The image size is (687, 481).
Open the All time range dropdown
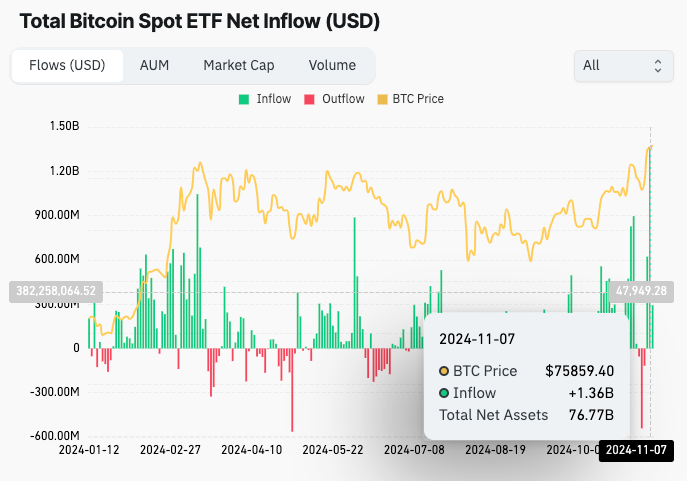click(622, 66)
